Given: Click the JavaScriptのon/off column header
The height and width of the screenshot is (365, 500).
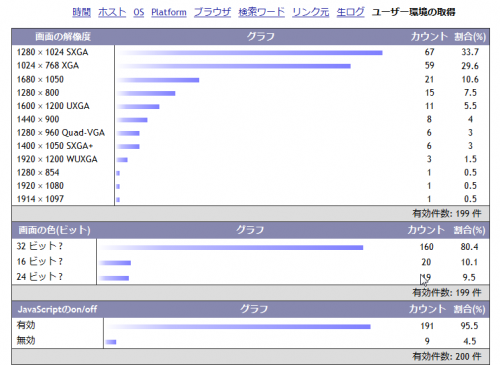Looking at the screenshot, I should coord(57,309).
